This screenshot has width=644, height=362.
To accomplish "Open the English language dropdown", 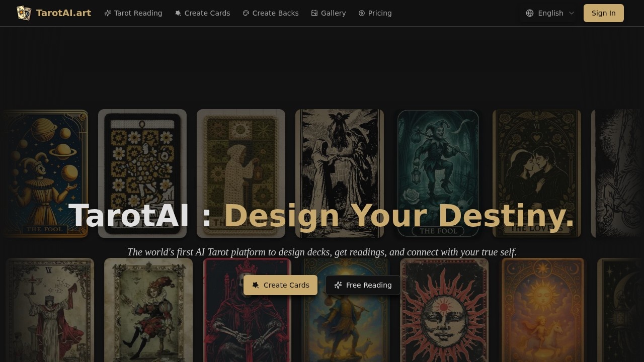I will pyautogui.click(x=550, y=13).
